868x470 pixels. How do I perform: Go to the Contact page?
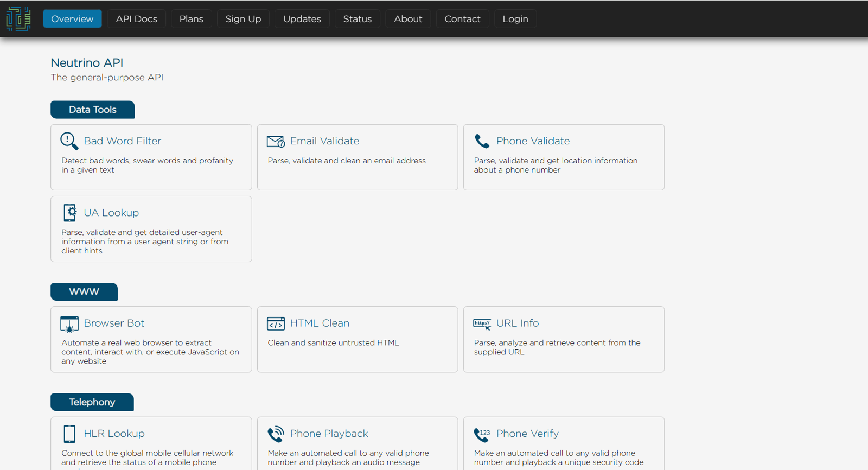(x=463, y=18)
